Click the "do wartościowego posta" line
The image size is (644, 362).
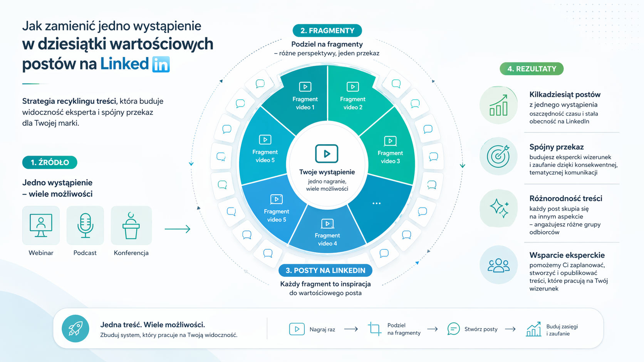point(325,293)
